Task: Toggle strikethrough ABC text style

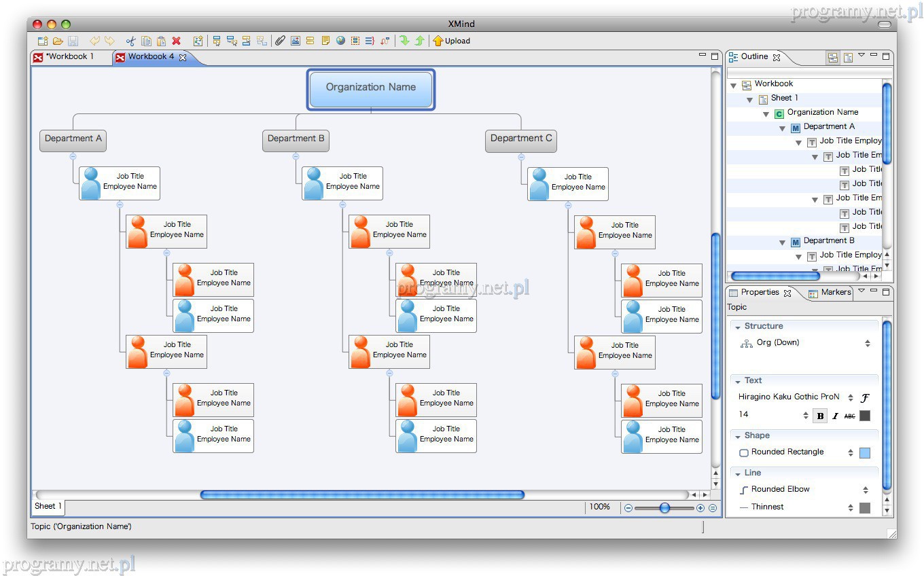Action: coord(849,416)
